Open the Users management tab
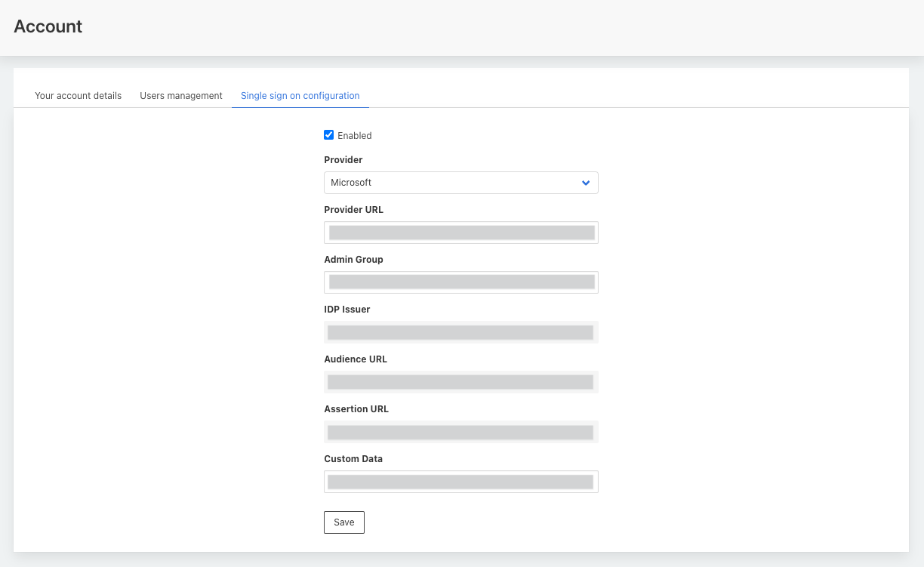The height and width of the screenshot is (567, 924). click(x=181, y=96)
